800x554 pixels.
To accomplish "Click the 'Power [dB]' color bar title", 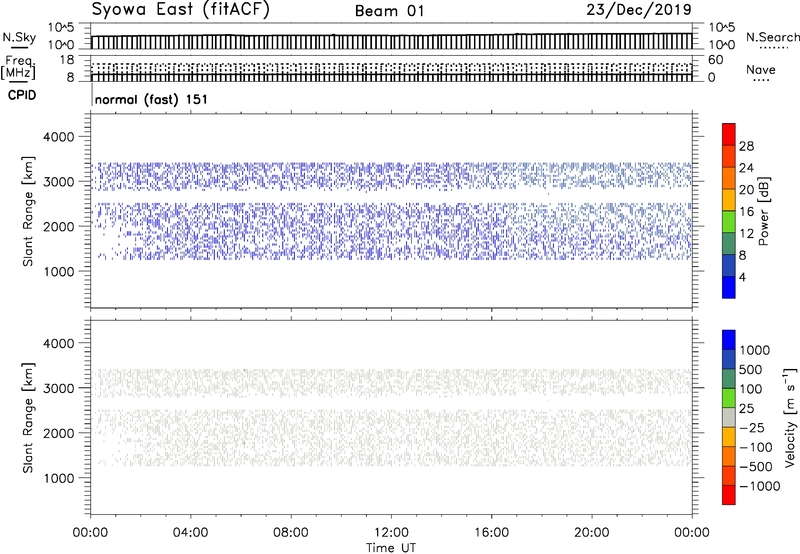I will tap(764, 211).
